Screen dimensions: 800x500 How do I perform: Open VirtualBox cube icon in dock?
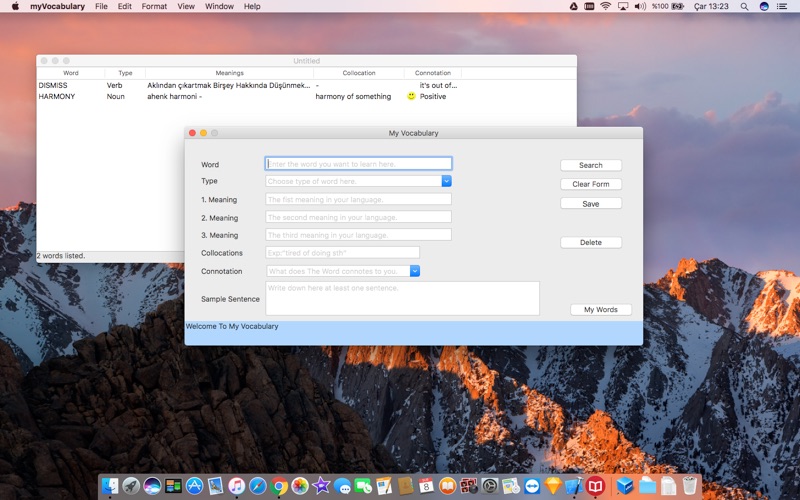[x=625, y=486]
